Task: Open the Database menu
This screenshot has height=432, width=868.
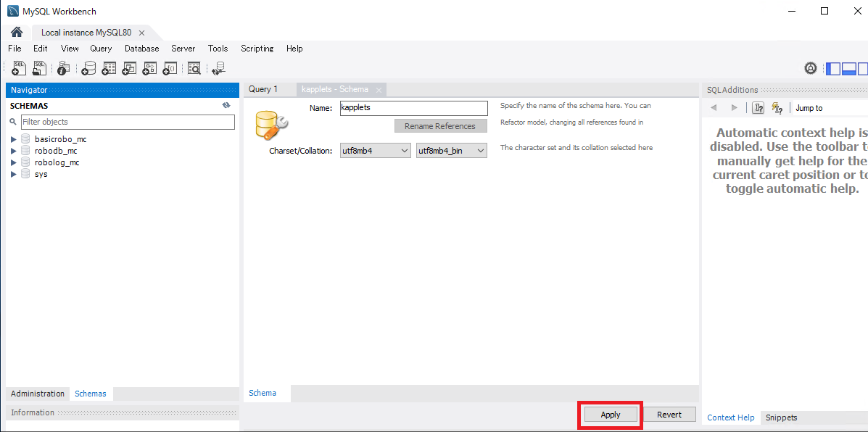Action: pyautogui.click(x=141, y=49)
